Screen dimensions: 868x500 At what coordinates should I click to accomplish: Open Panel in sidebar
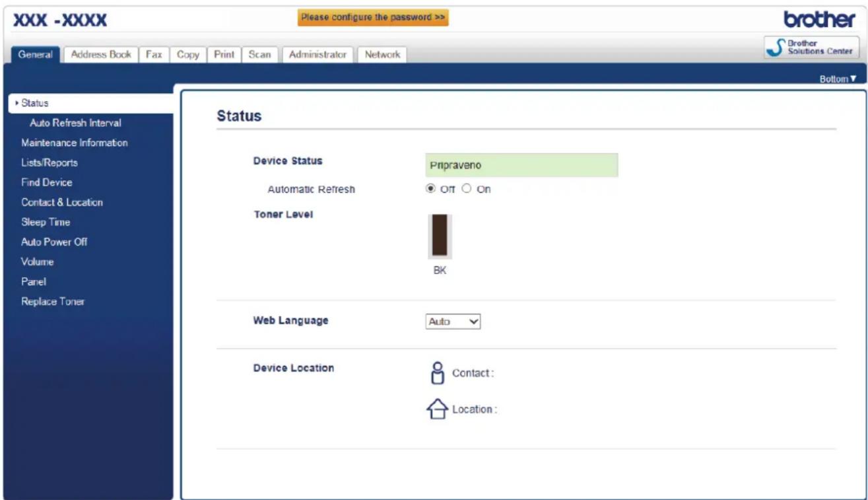click(34, 281)
